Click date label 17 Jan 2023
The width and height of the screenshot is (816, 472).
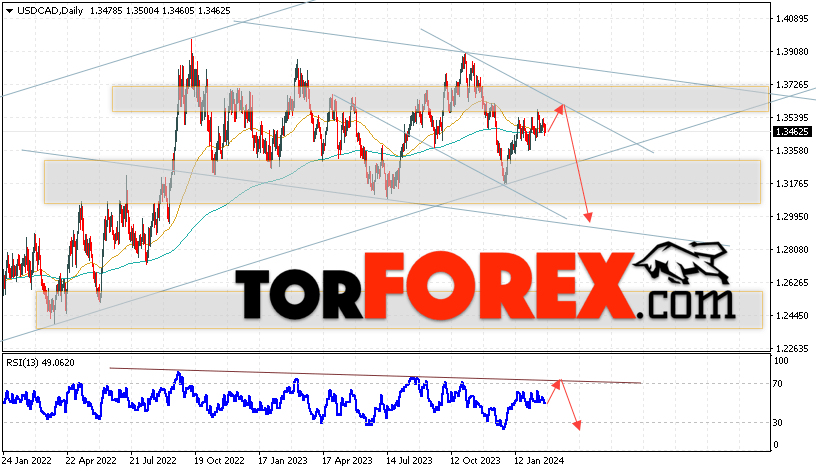pos(283,461)
